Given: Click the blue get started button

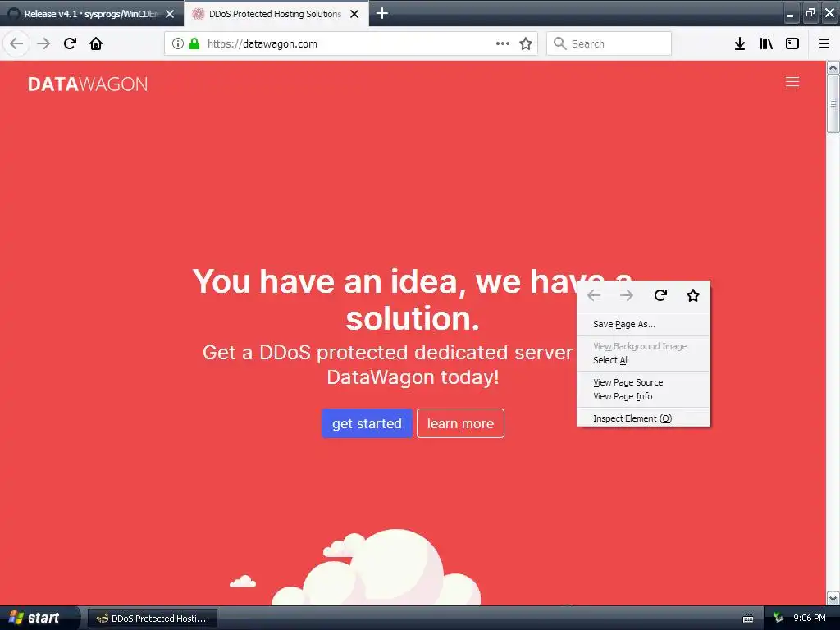Looking at the screenshot, I should pyautogui.click(x=367, y=423).
